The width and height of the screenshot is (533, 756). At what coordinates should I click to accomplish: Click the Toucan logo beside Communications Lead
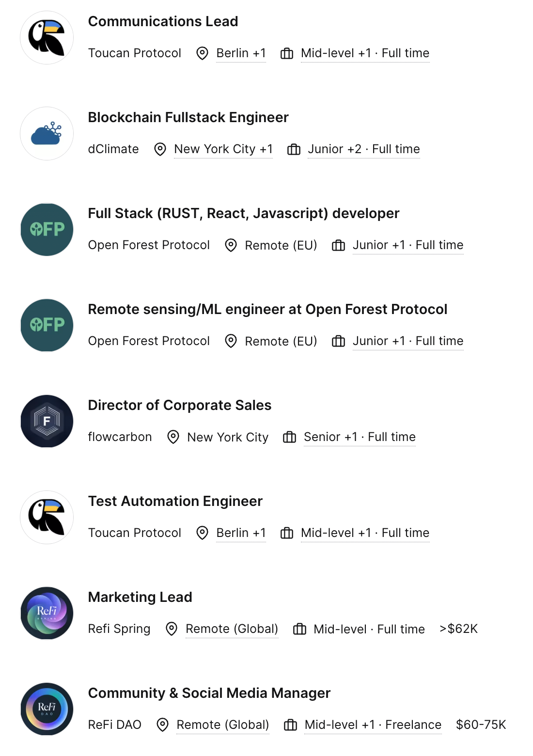[x=47, y=38]
